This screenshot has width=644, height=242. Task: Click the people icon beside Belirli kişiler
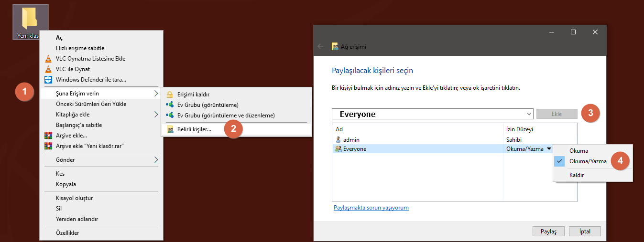coord(170,129)
